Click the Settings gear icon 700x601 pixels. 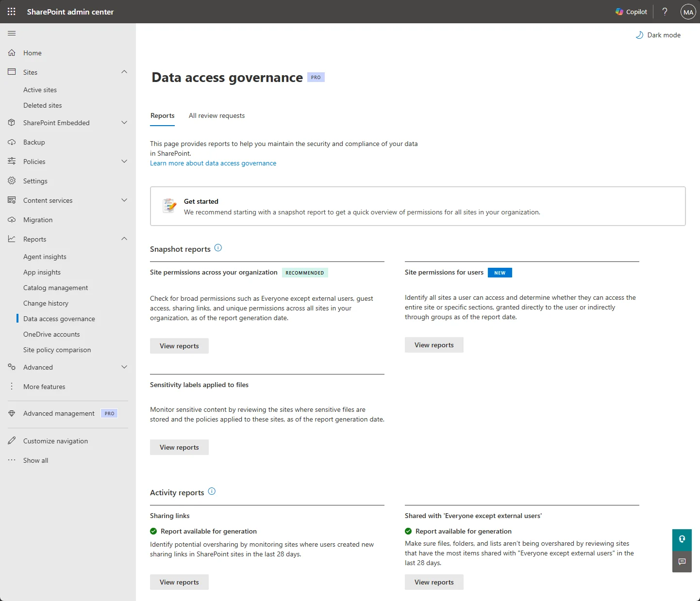[12, 181]
